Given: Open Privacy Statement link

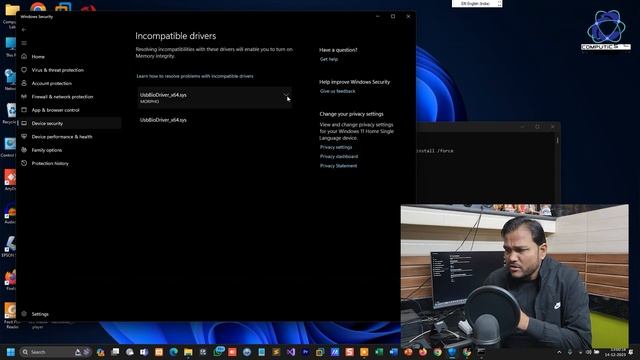Looking at the screenshot, I should coord(338,166).
